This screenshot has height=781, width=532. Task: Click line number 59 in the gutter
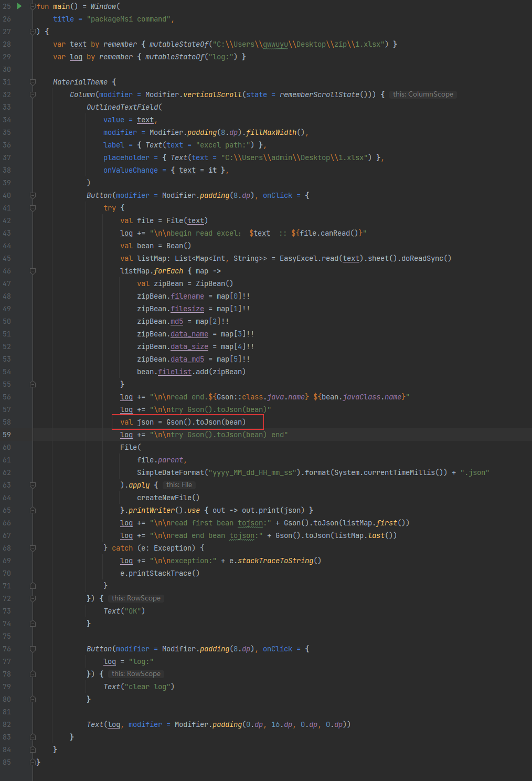tap(7, 435)
